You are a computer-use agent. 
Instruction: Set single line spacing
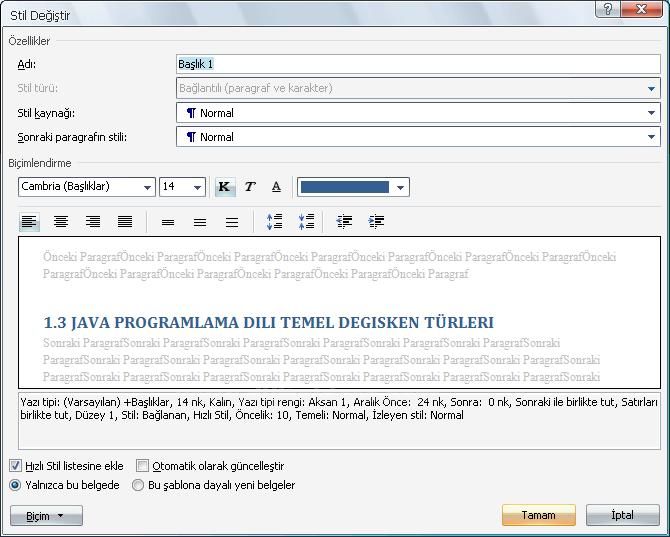168,222
